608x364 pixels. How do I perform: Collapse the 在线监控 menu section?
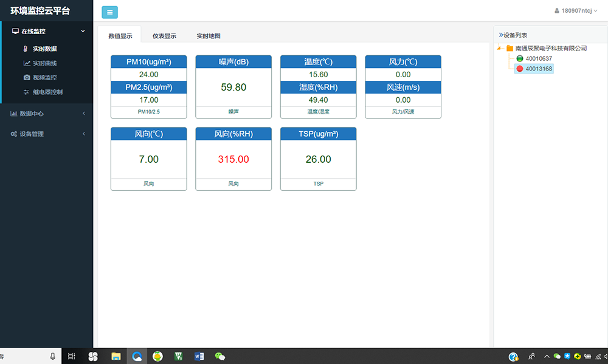pos(47,31)
